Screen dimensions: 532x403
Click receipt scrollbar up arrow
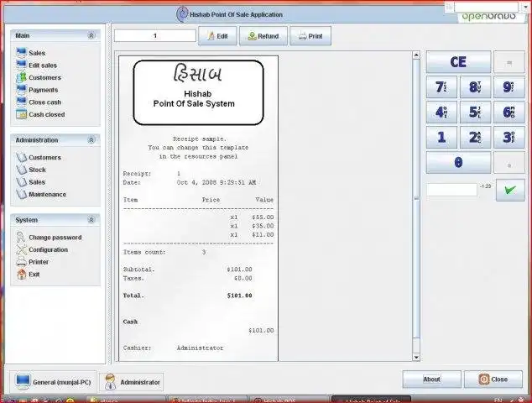416,55
